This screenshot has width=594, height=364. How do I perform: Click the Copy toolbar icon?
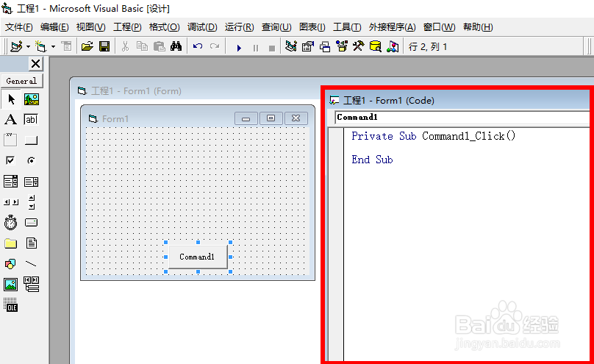point(142,46)
